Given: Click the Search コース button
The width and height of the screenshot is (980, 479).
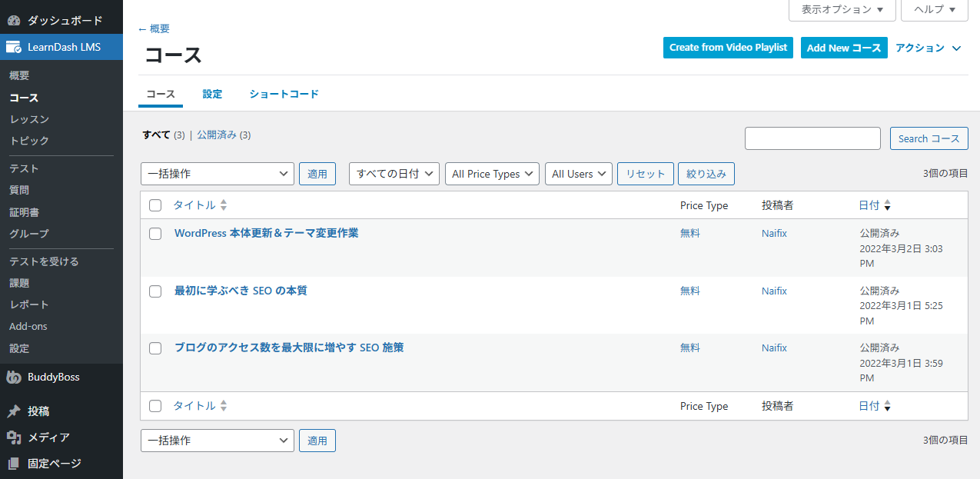Looking at the screenshot, I should [929, 138].
